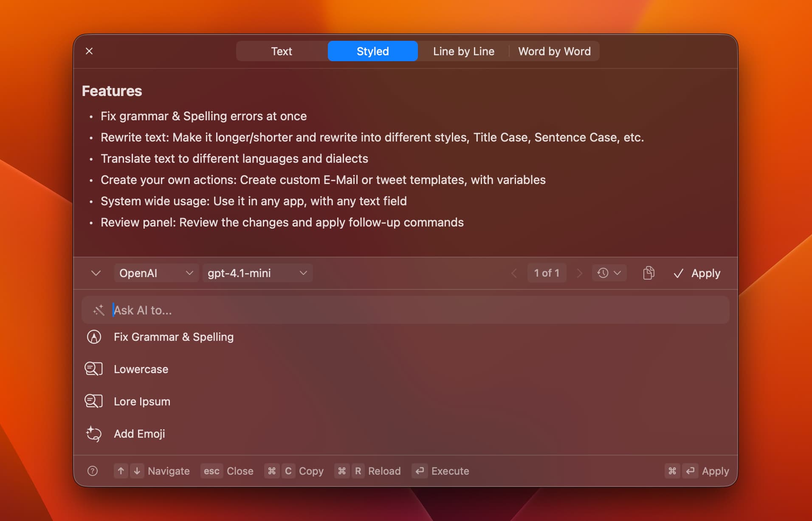Click the Apply button
812x521 pixels.
point(706,273)
